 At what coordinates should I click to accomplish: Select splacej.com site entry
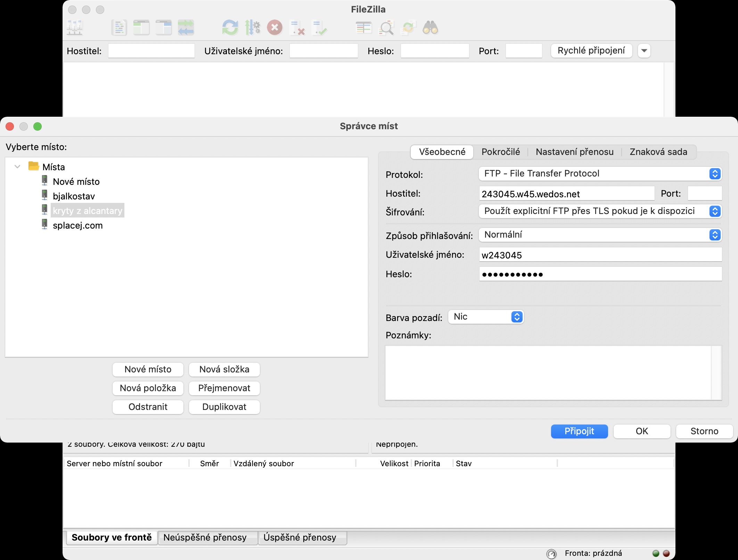[x=77, y=225]
